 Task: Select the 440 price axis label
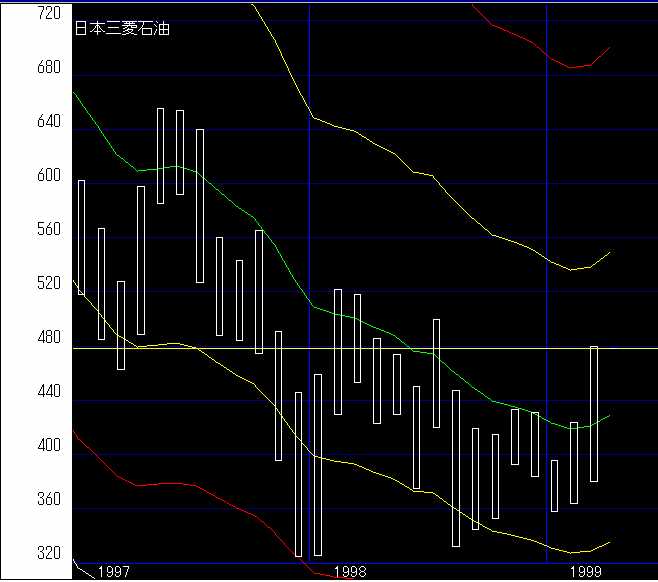(48, 392)
